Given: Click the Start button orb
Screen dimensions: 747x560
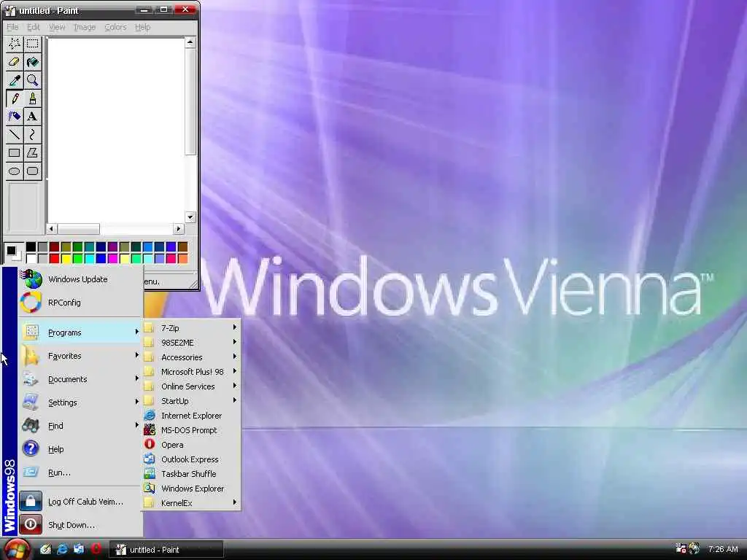Looking at the screenshot, I should [x=18, y=550].
